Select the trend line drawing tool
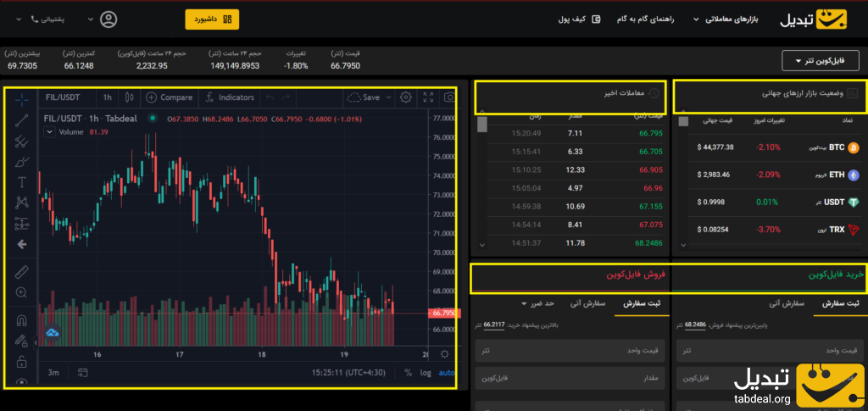 click(21, 120)
